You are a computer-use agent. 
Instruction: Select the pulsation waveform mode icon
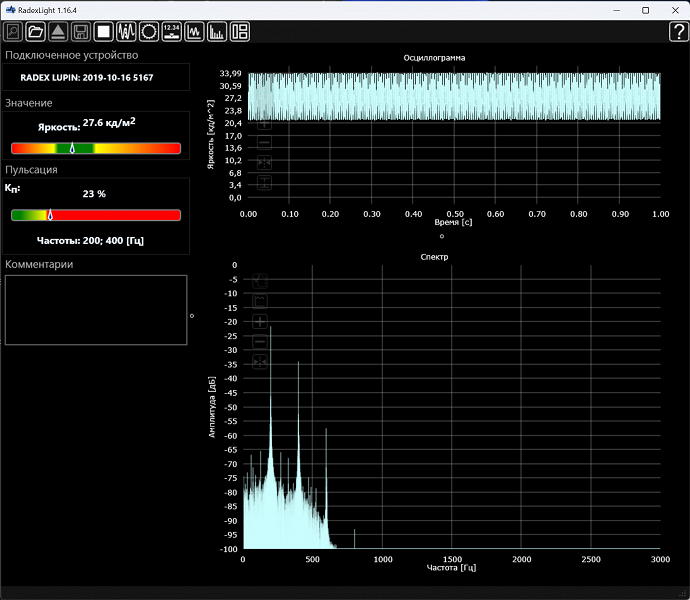[x=126, y=31]
